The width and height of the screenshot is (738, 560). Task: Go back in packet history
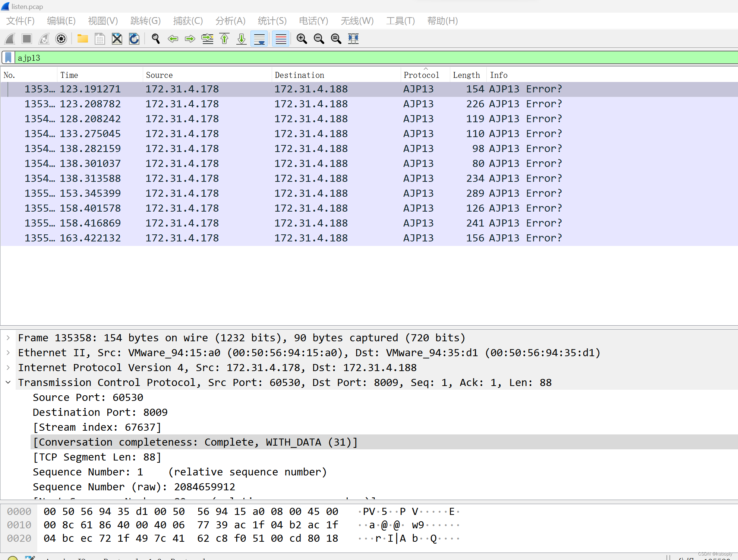click(x=173, y=39)
